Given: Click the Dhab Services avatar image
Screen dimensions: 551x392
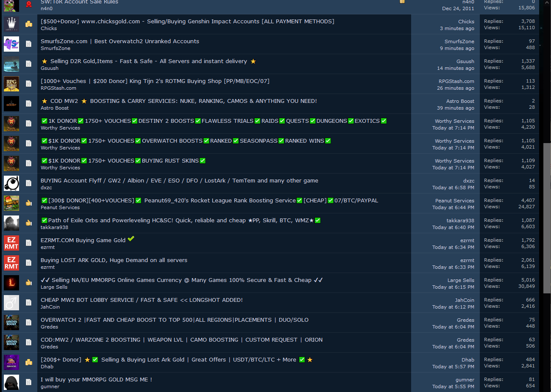Looking at the screenshot, I should tap(11, 362).
